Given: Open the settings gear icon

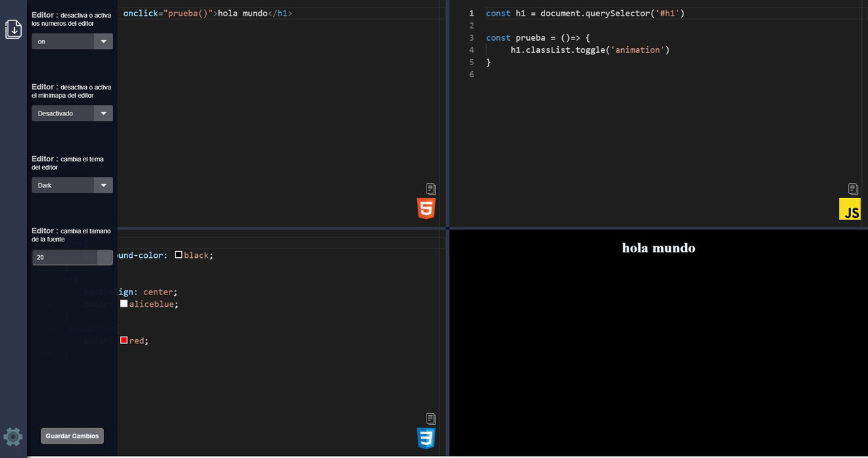Looking at the screenshot, I should (x=14, y=436).
